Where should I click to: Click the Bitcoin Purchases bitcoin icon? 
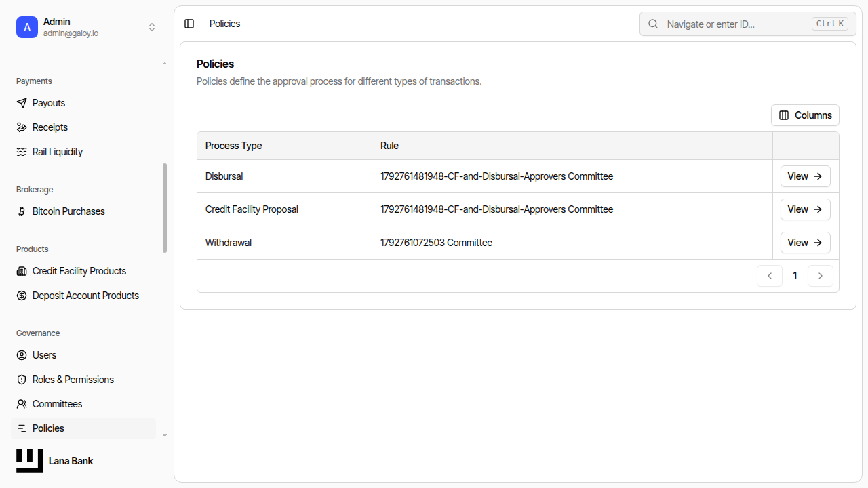(x=22, y=211)
